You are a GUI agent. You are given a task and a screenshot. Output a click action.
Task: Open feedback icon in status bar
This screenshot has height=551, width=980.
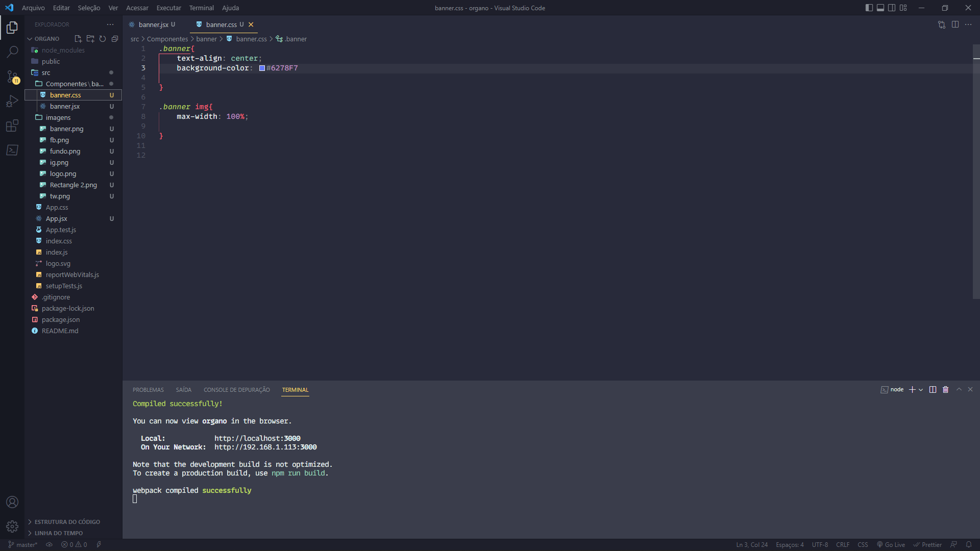(953, 544)
